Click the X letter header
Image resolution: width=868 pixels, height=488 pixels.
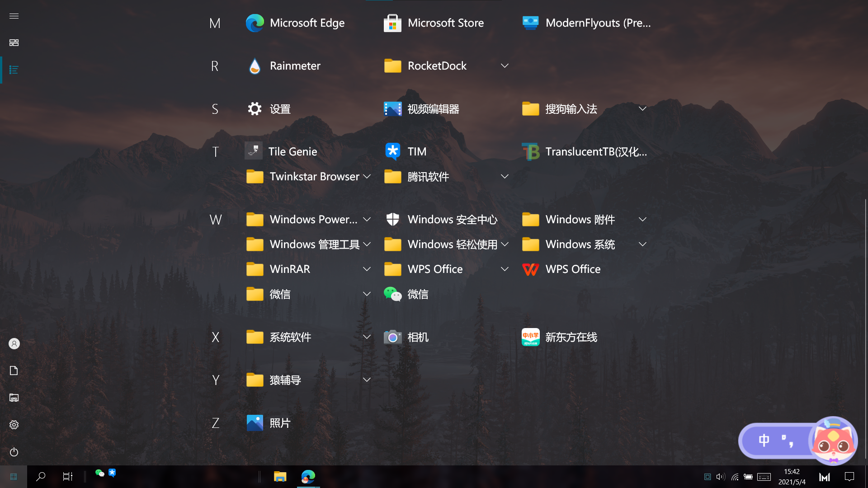215,337
